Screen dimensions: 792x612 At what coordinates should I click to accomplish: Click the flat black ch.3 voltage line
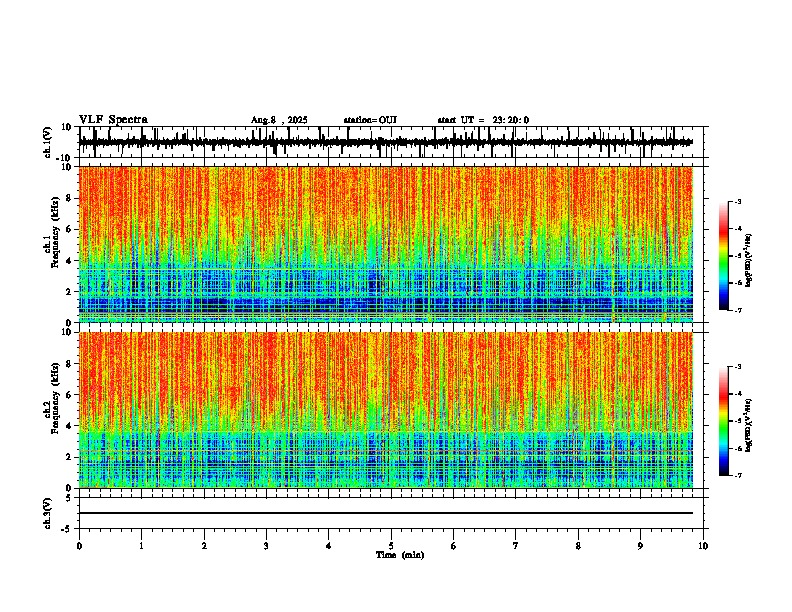(386, 513)
